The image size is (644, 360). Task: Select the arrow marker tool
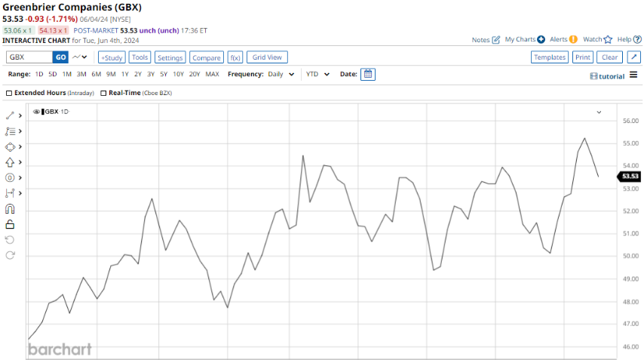point(10,162)
